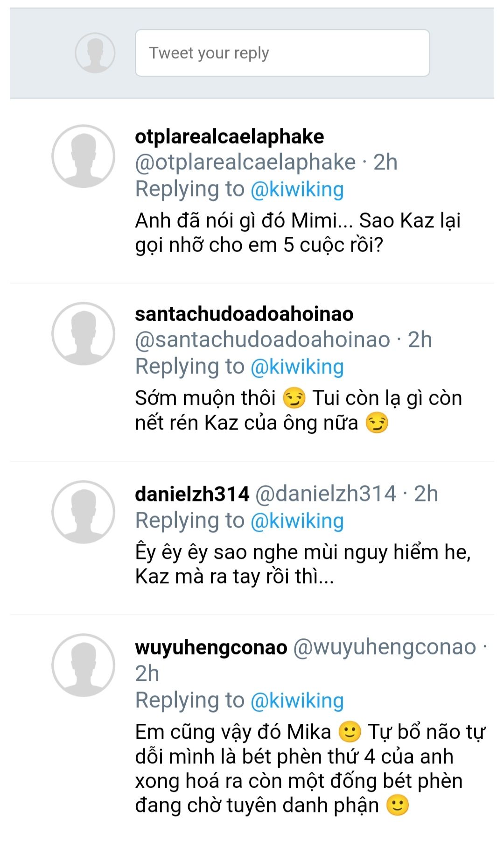Click the Tweet your reply input field
504x841 pixels.
[282, 53]
